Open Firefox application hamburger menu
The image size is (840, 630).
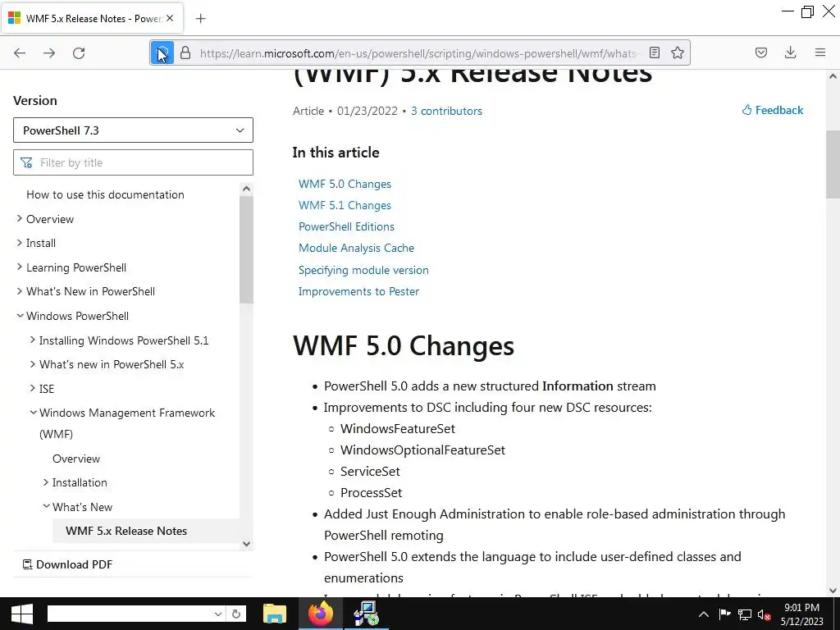coord(819,52)
